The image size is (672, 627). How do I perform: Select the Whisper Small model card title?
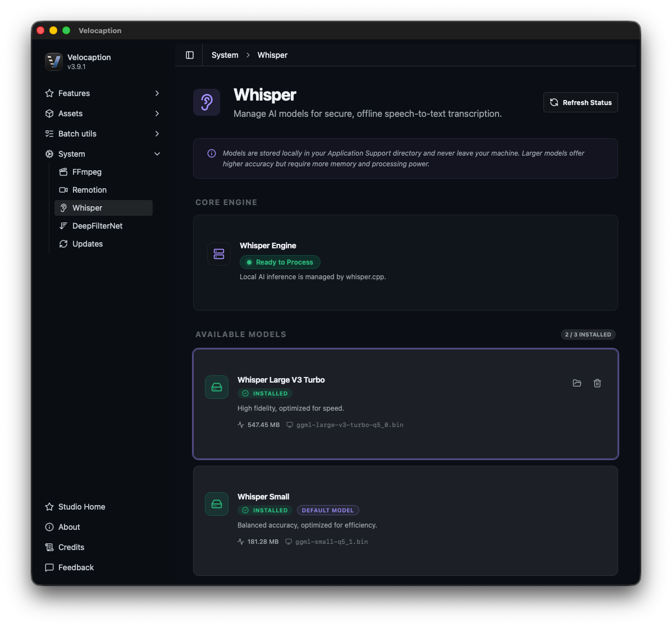click(x=263, y=497)
